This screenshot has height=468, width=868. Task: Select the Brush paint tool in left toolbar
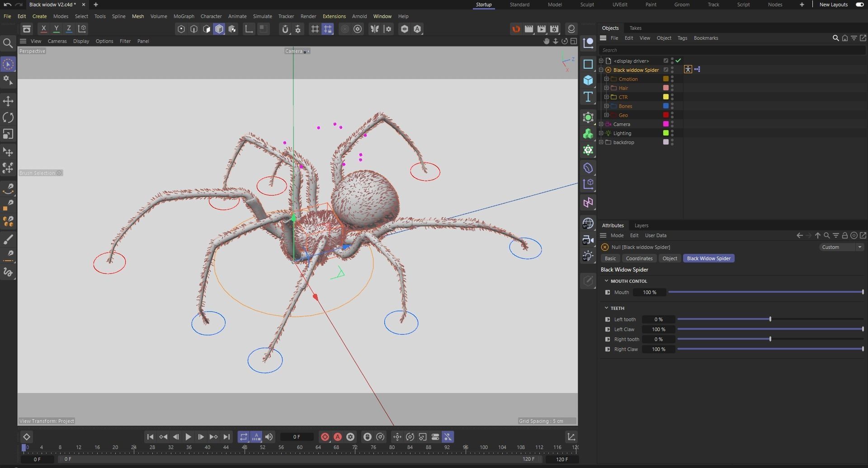[x=8, y=239]
